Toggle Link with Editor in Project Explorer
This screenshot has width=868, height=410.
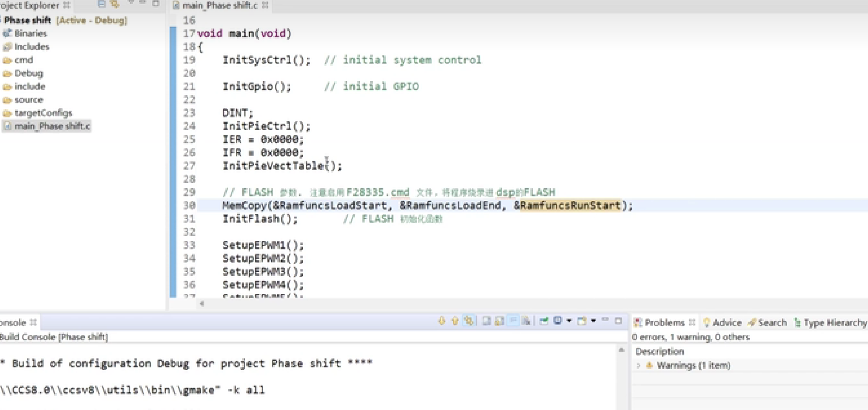point(114,4)
